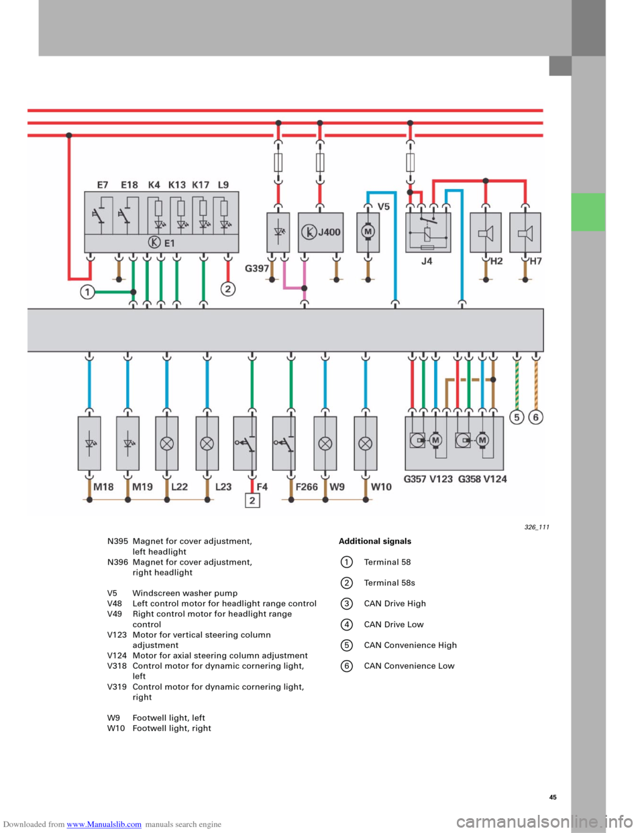This screenshot has height=833, width=644.
Task: Click circled 6 marker in the wiring diagram
Action: click(x=535, y=417)
